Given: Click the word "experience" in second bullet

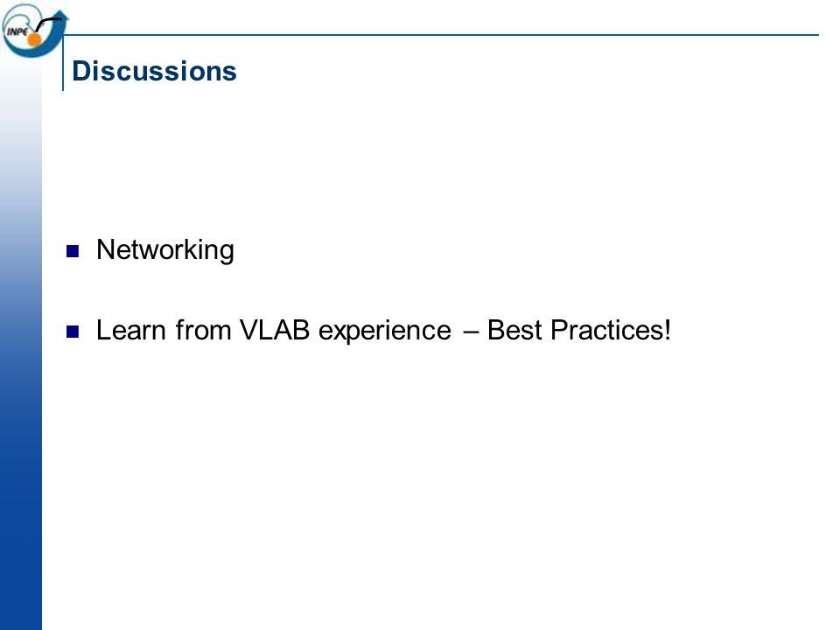Looking at the screenshot, I should [385, 332].
